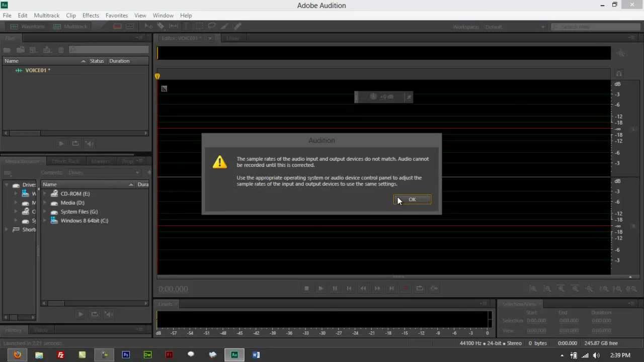
Task: Select the Razor tool
Action: [161, 27]
